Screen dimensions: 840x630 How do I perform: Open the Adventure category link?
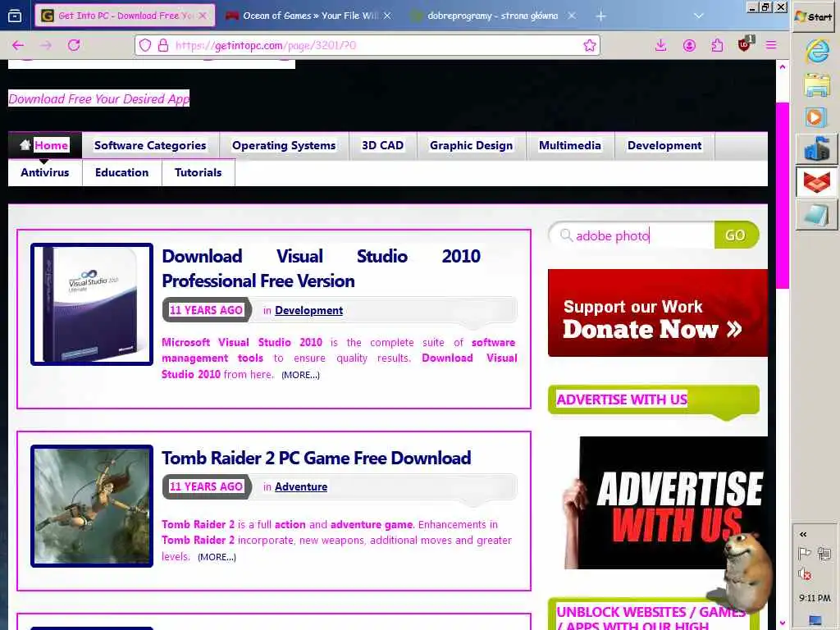300,486
